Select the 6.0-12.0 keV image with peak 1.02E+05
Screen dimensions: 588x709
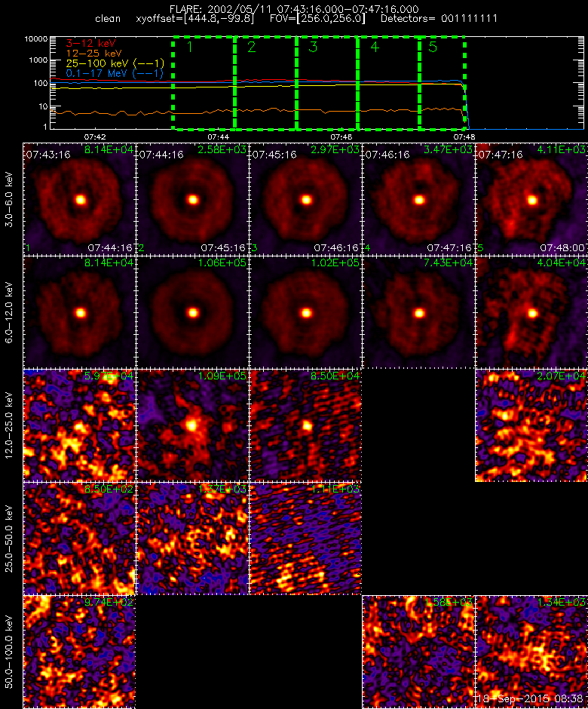(x=305, y=312)
